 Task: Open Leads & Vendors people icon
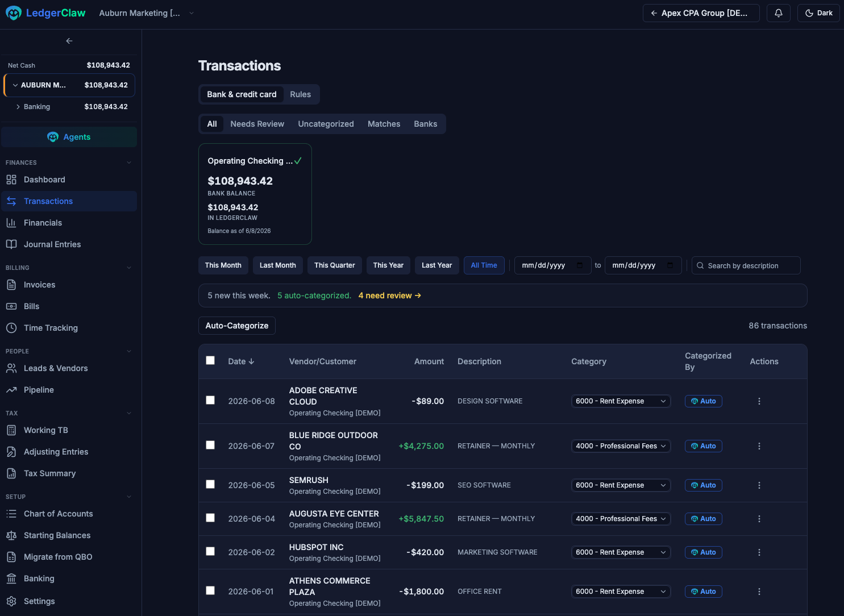(11, 368)
